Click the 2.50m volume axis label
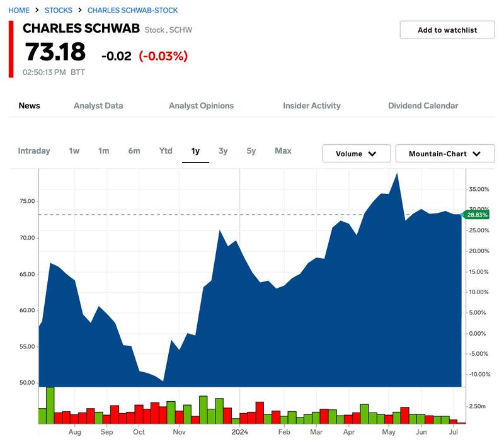 478,406
